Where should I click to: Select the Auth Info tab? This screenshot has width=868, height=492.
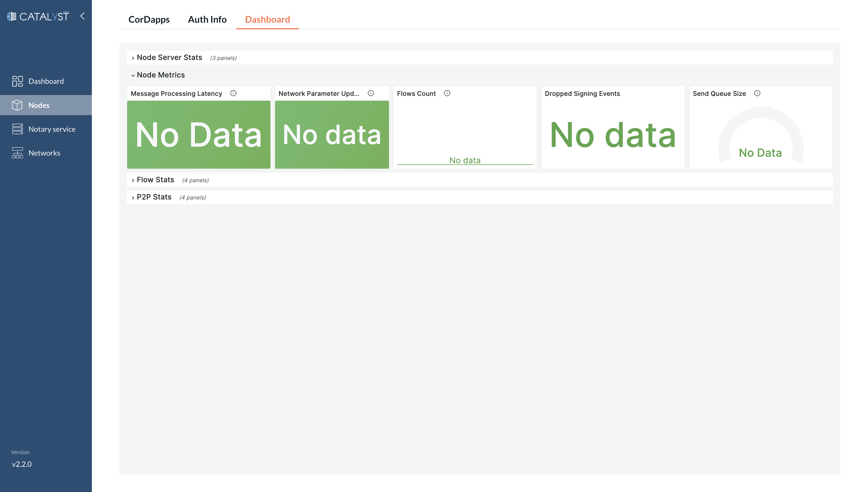coord(208,19)
